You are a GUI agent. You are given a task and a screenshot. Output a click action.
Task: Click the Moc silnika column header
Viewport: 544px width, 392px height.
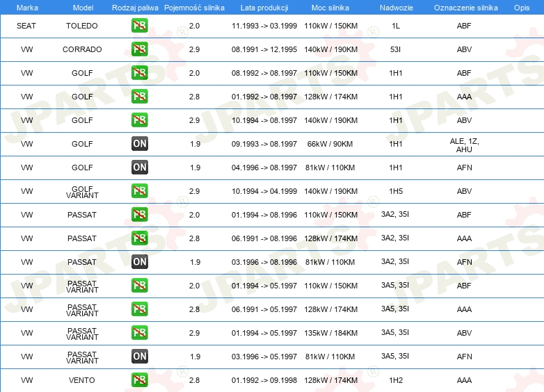[x=330, y=8]
